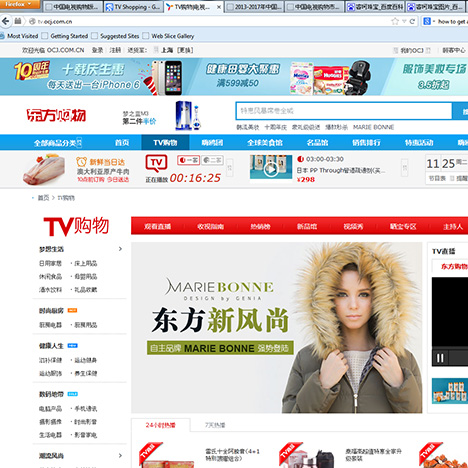Expand the 梦想生活 category arrow
Image resolution: width=468 pixels, height=468 pixels.
click(x=120, y=249)
